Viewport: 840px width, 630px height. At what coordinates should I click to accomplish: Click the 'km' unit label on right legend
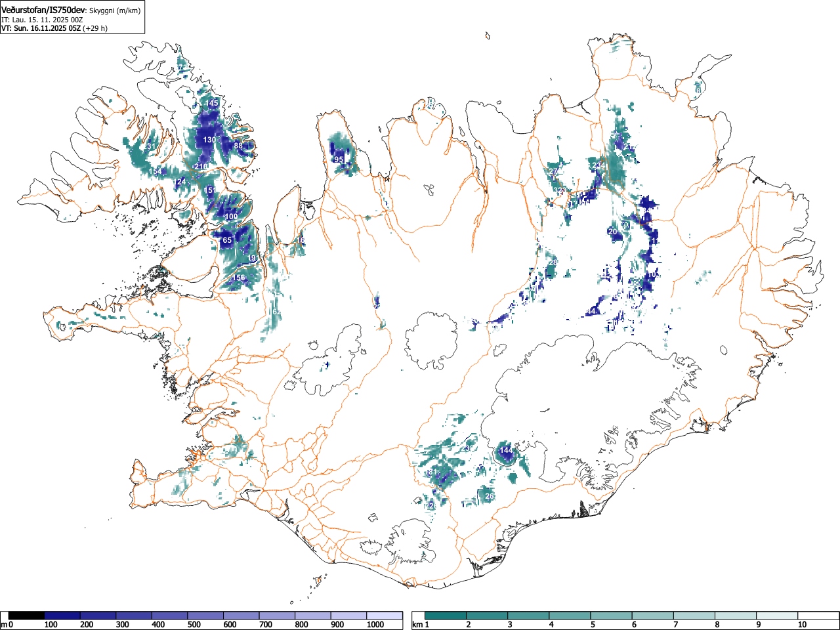(x=417, y=625)
